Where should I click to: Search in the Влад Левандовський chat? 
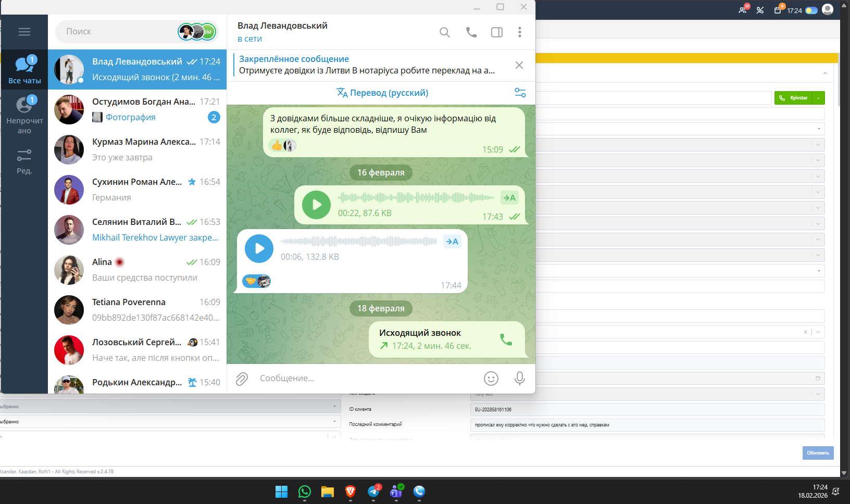click(x=445, y=32)
